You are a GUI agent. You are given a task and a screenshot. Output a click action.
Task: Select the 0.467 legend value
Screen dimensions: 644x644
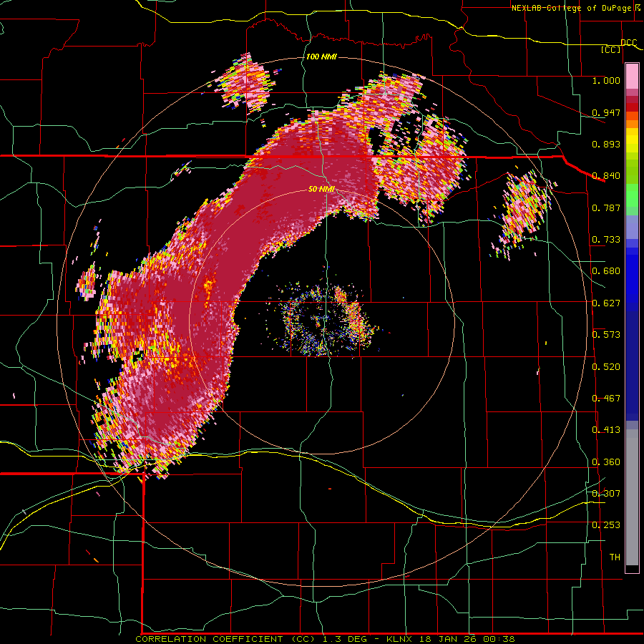(x=606, y=399)
